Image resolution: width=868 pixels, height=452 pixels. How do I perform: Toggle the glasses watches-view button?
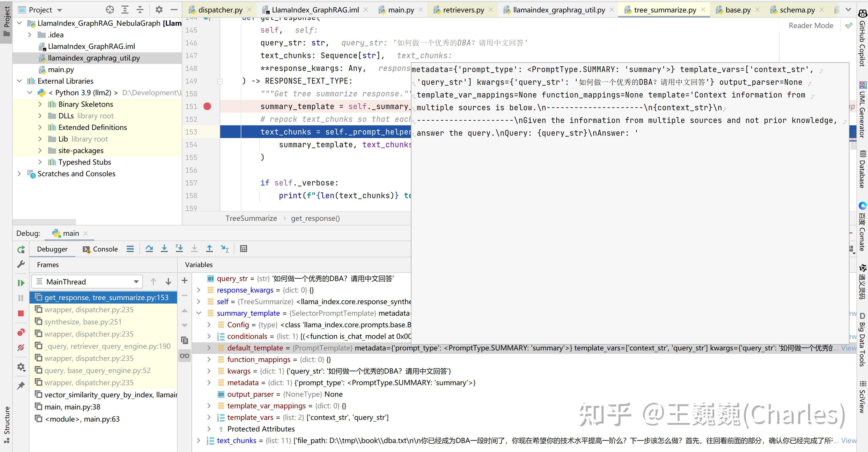point(185,356)
